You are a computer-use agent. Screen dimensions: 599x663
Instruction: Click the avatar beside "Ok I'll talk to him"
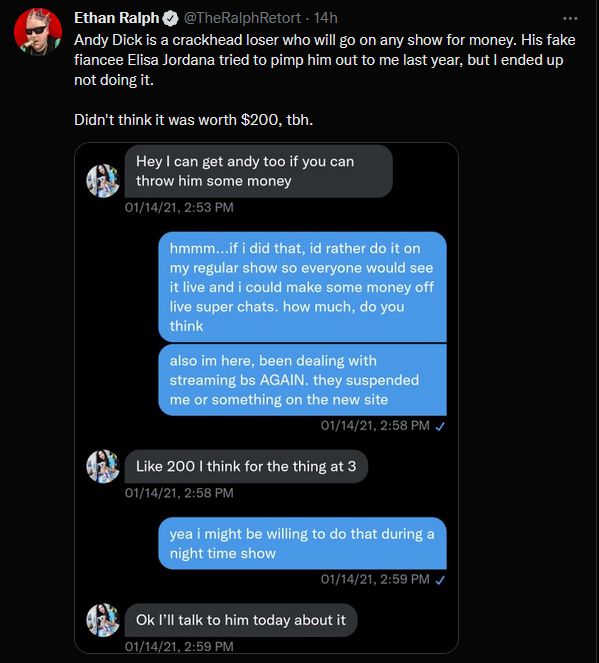(x=103, y=620)
